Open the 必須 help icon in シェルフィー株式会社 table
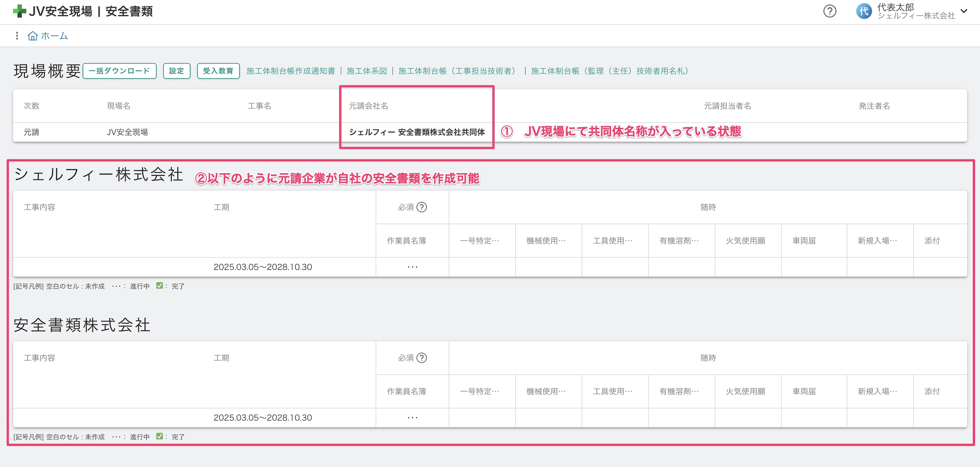Screen dimensions: 980x467 click(x=422, y=207)
